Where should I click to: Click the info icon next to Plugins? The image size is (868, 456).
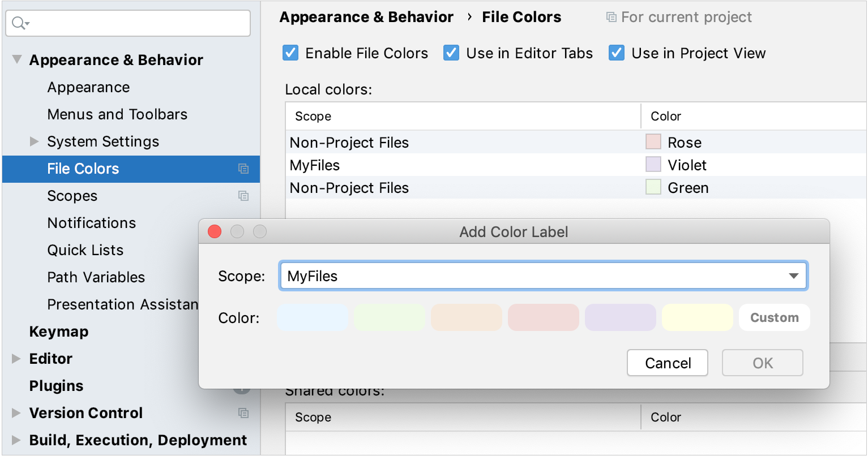[x=242, y=389]
